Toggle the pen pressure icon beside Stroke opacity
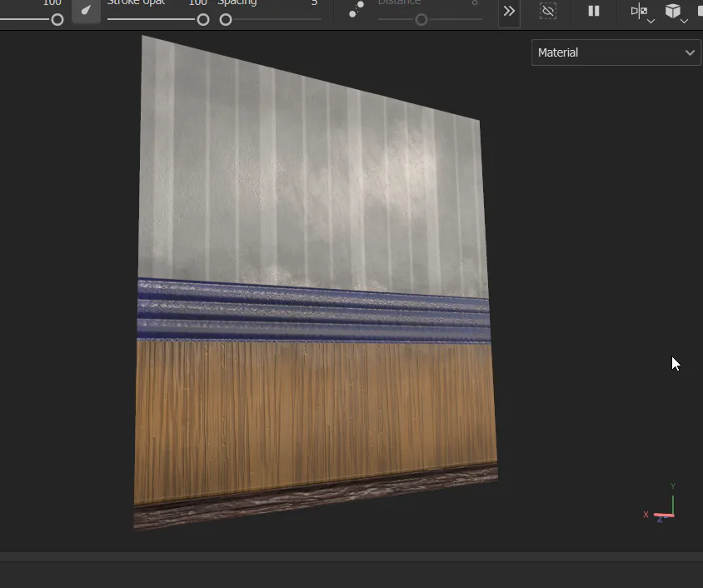This screenshot has height=588, width=703. pos(86,11)
